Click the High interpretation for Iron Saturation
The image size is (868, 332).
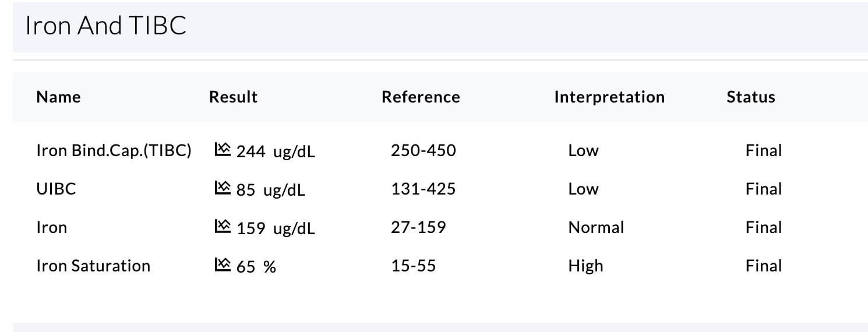click(x=585, y=266)
